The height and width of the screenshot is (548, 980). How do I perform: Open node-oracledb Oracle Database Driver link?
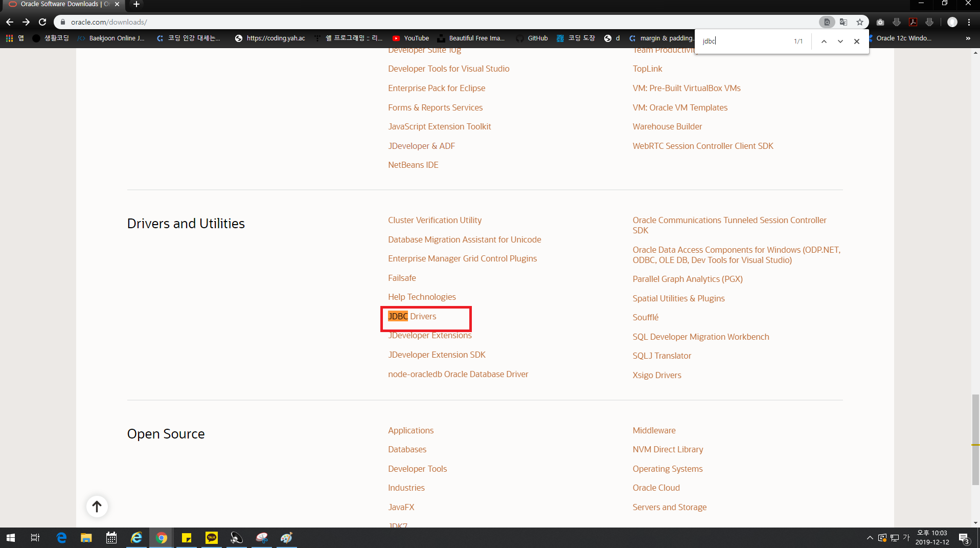click(x=458, y=374)
